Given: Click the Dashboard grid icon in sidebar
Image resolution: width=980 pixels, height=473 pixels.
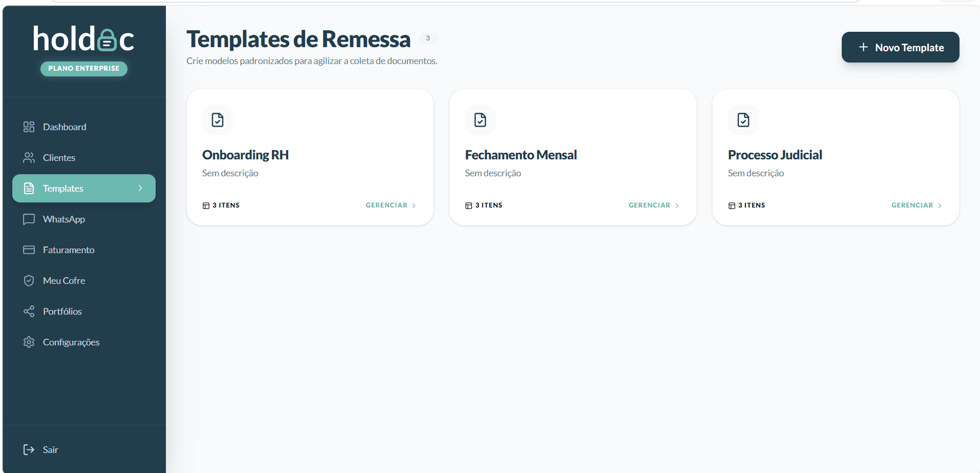Looking at the screenshot, I should (x=29, y=127).
